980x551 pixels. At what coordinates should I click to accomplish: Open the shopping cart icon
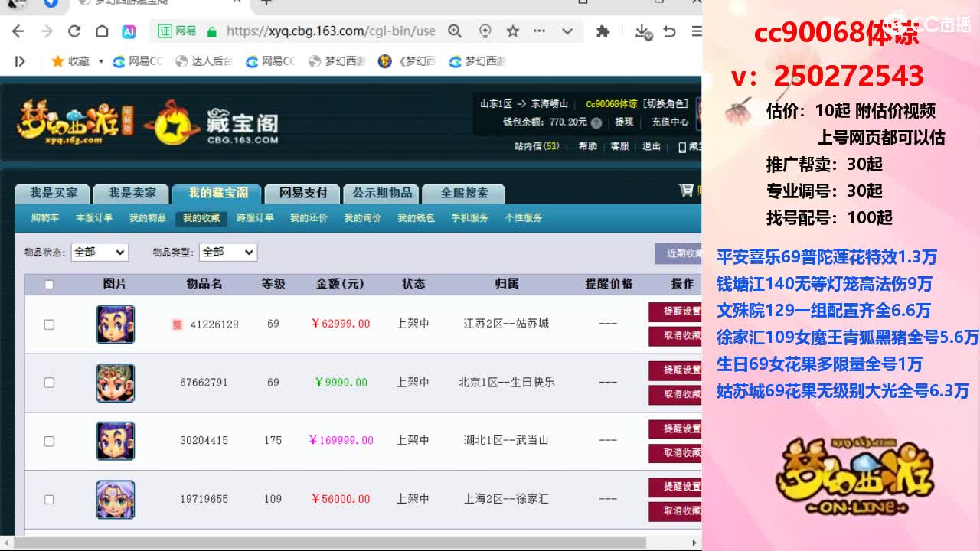click(x=686, y=191)
